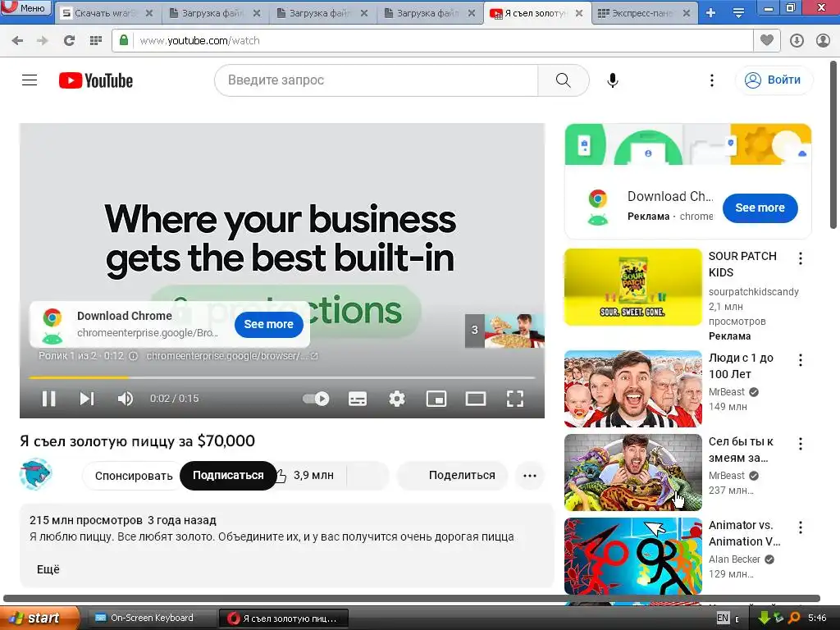
Task: Click the Поделиться share button
Action: pos(453,476)
